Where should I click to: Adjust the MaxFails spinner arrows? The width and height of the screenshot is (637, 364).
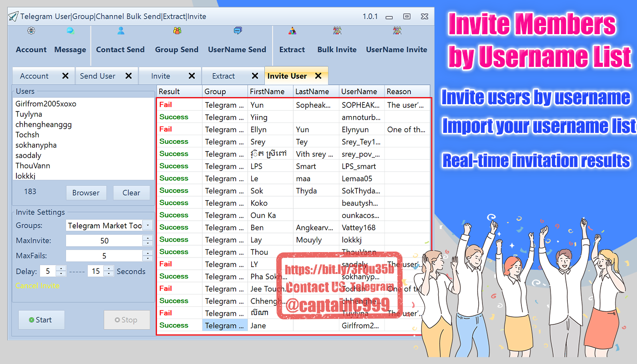pyautogui.click(x=147, y=256)
